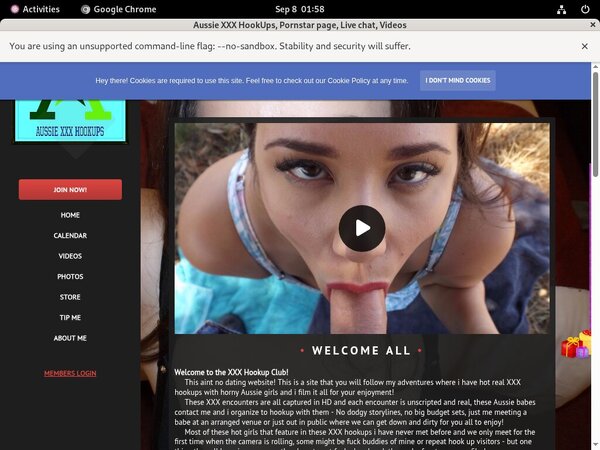Open the clock and calendar panel
The width and height of the screenshot is (600, 450).
point(299,9)
